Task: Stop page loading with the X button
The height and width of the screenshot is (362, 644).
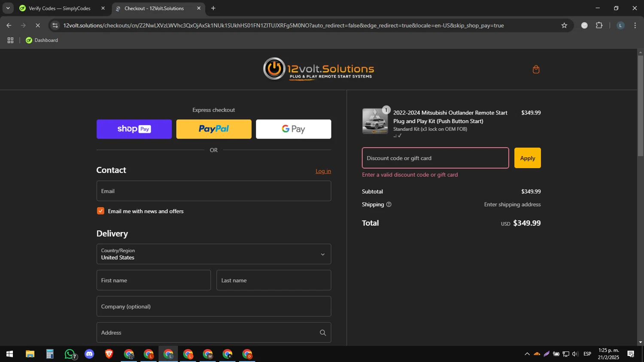Action: (x=38, y=25)
